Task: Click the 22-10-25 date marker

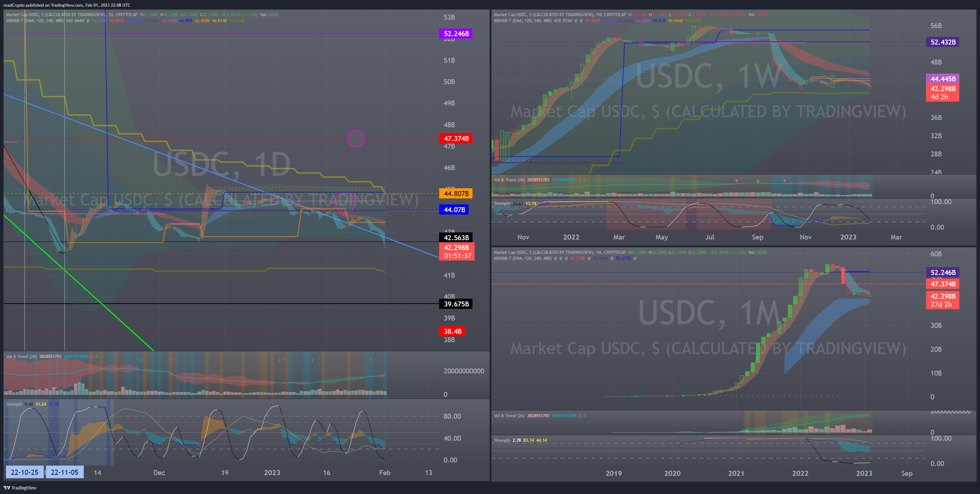Action: click(x=25, y=472)
